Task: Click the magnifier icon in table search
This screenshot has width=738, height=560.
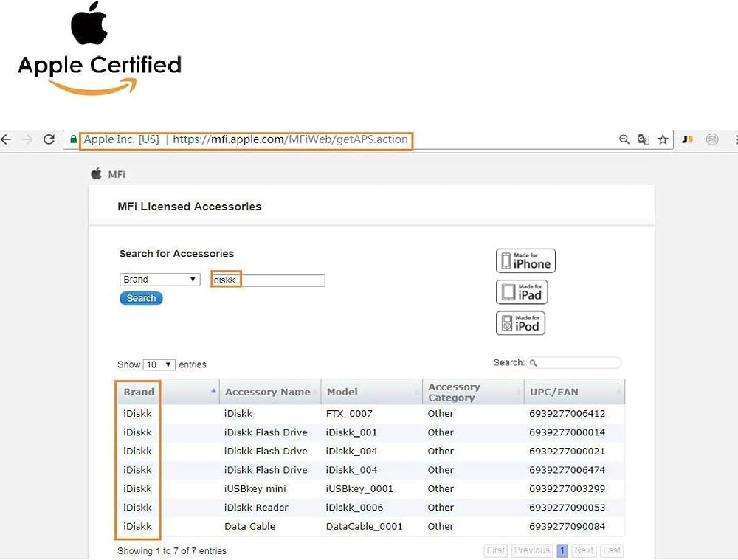Action: click(534, 363)
